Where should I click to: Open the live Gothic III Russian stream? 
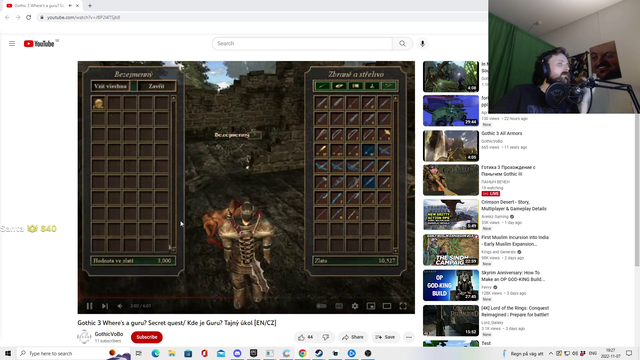(x=508, y=171)
